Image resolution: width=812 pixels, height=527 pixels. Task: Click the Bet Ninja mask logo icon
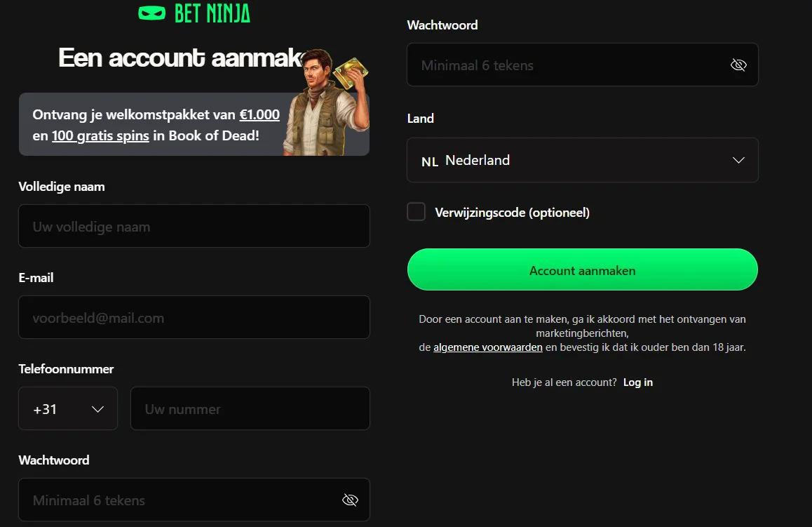click(151, 13)
